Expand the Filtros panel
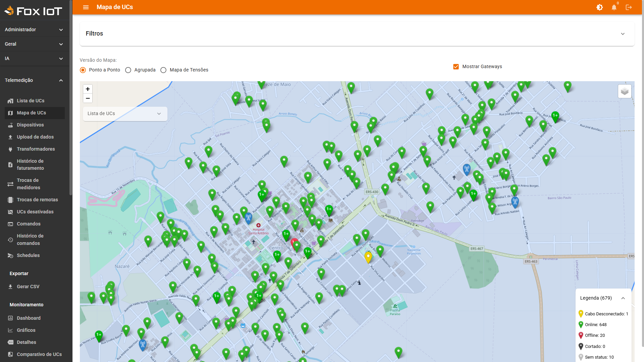 [357, 34]
